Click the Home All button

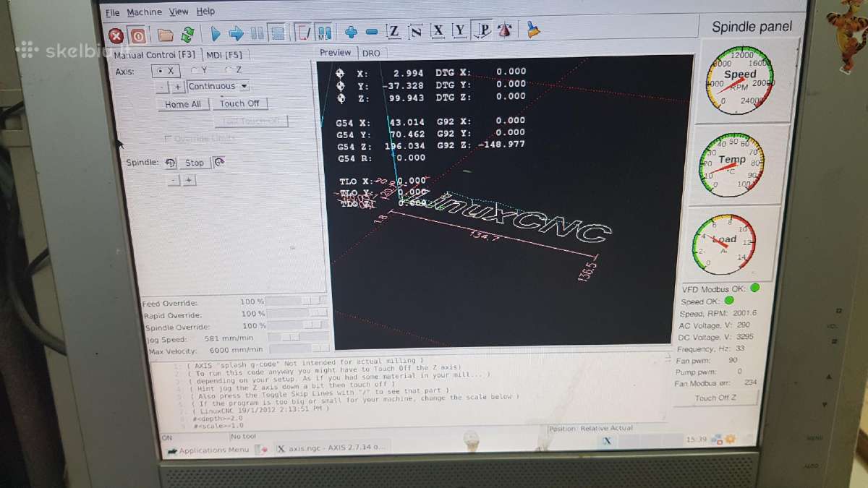(183, 104)
